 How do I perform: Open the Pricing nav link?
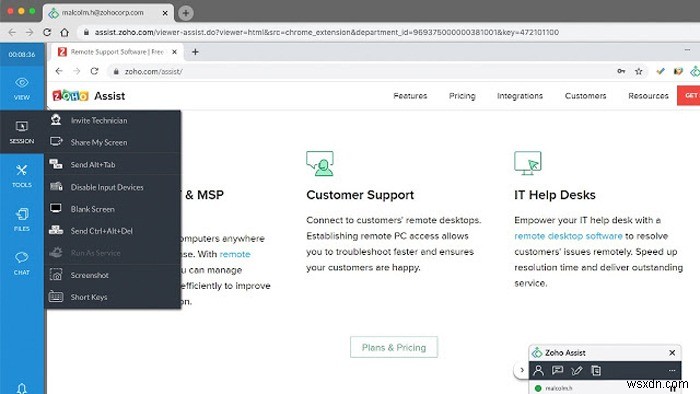pos(462,96)
